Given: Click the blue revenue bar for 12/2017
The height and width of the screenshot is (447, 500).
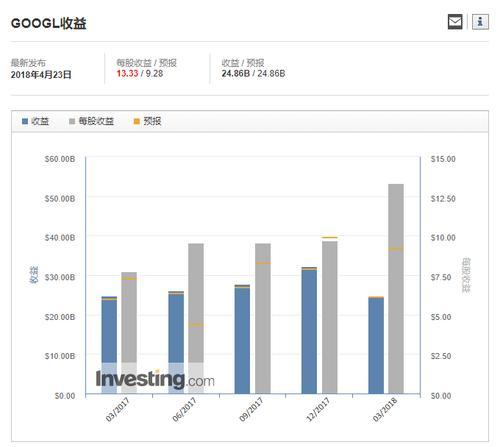Looking at the screenshot, I should [x=309, y=330].
